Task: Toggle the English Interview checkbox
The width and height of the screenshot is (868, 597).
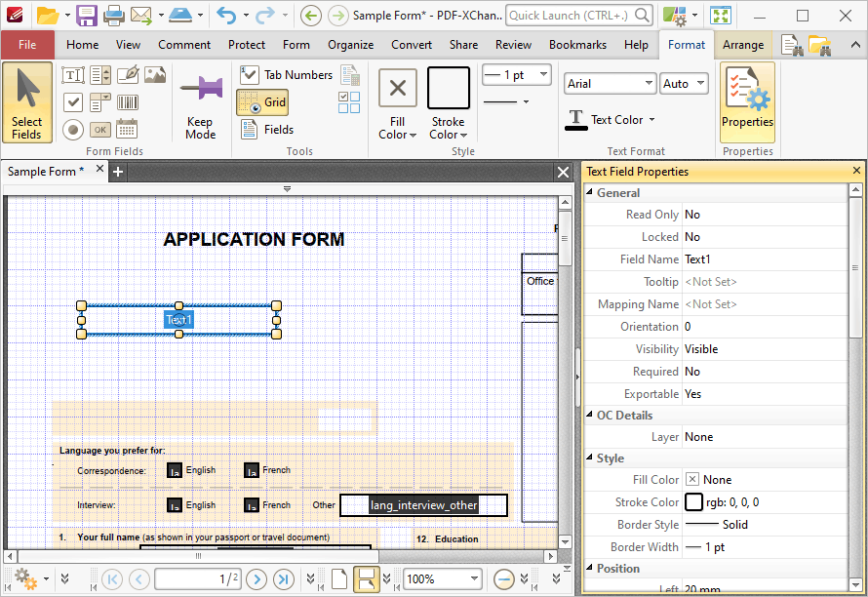Action: click(x=175, y=505)
